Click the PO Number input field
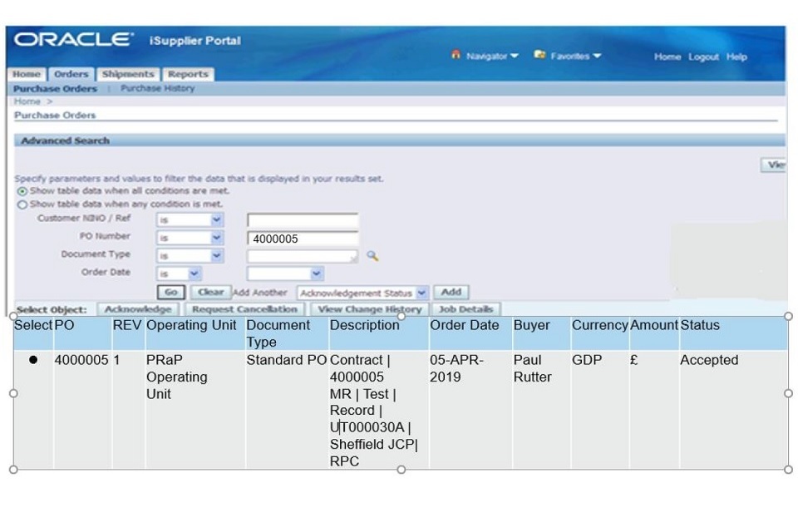This screenshot has width=798, height=532. (303, 239)
